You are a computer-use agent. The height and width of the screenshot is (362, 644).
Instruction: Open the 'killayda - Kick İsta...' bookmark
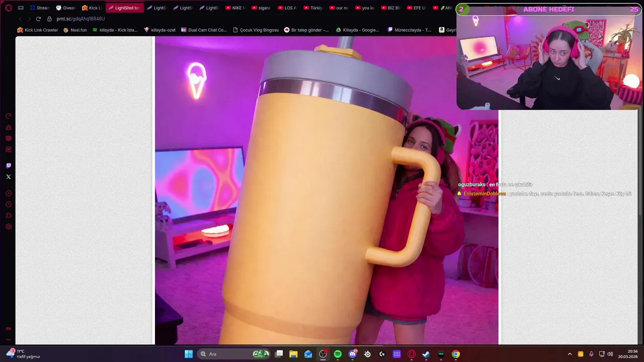coord(115,30)
